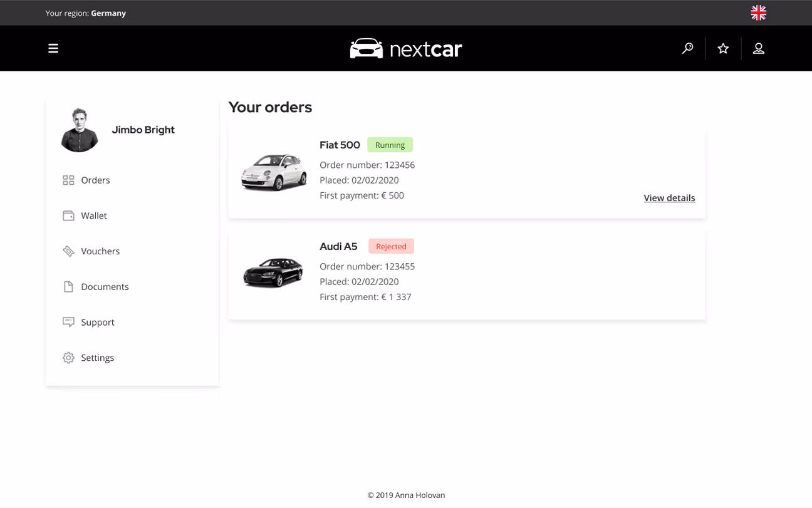Go to Wallet section
The height and width of the screenshot is (508, 812).
(94, 215)
